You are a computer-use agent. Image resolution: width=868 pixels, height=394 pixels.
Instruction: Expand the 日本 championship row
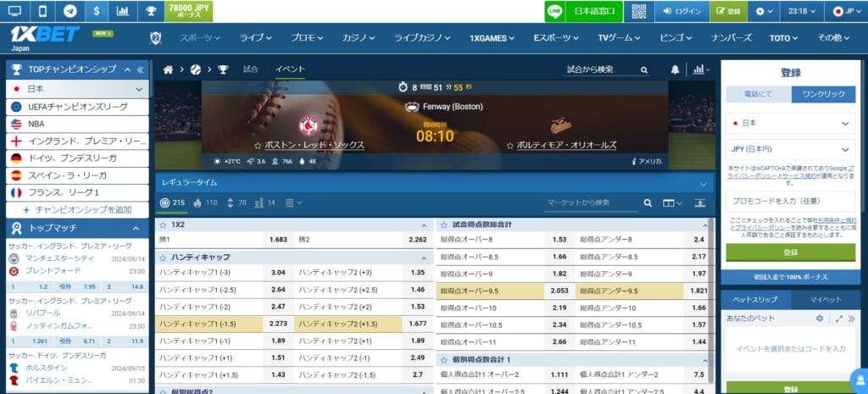pos(77,88)
